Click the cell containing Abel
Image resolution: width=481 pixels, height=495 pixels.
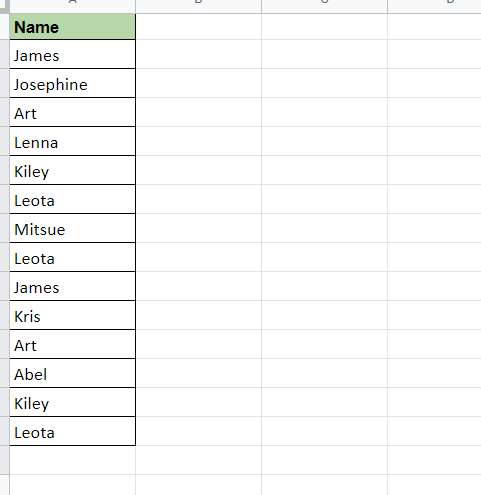click(x=72, y=373)
